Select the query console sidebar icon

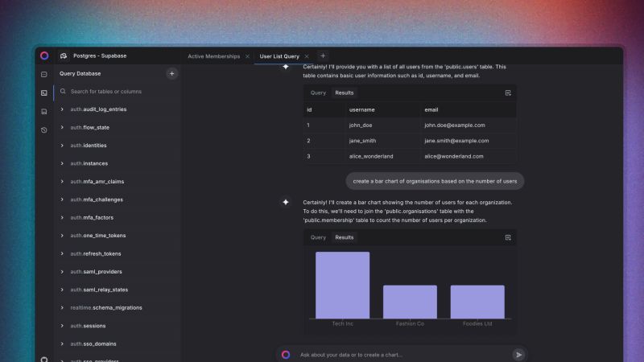[44, 93]
